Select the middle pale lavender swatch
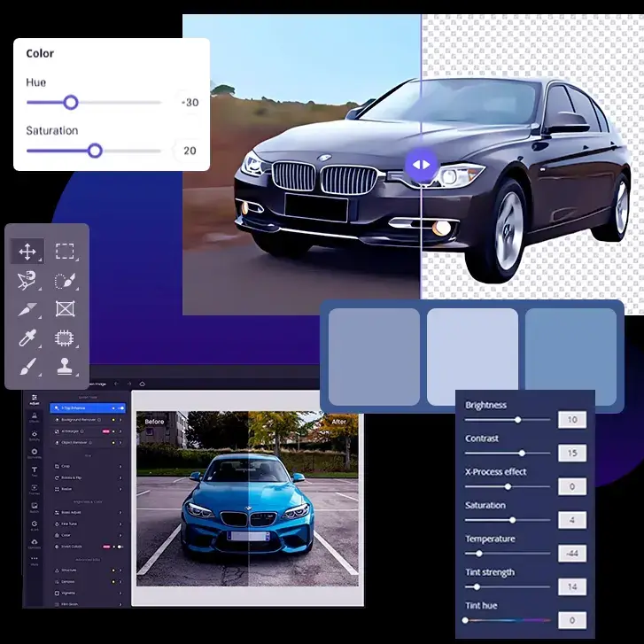This screenshot has width=644, height=644. 472,357
